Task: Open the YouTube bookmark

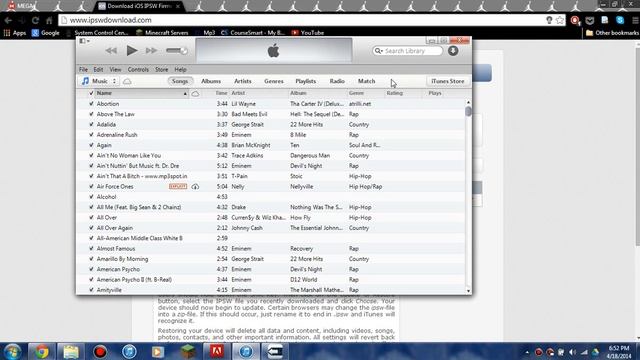Action: tap(308, 33)
